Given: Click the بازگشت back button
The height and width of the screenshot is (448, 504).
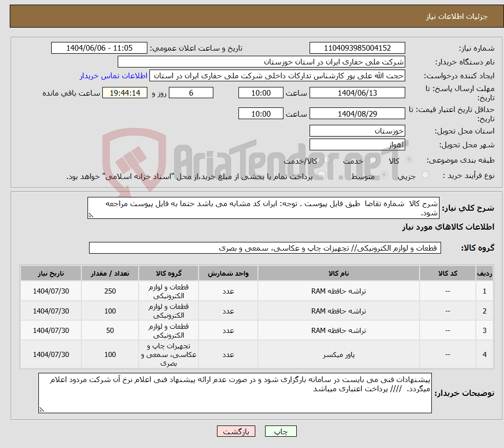Looking at the screenshot, I should [235, 431].
